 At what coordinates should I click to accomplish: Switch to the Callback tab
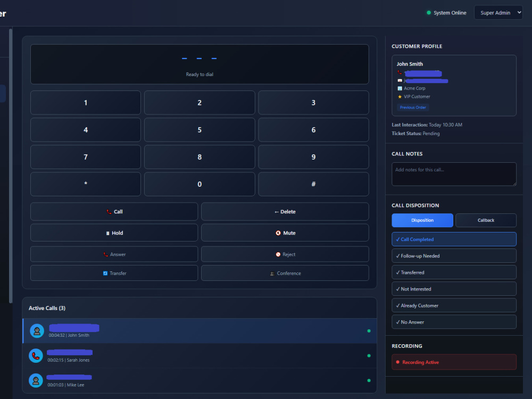point(486,220)
